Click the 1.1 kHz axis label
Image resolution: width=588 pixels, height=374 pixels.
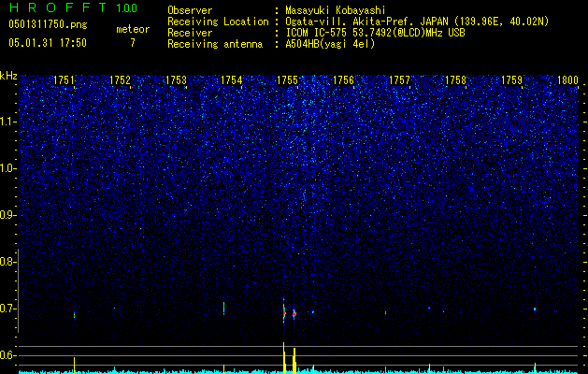pyautogui.click(x=7, y=122)
